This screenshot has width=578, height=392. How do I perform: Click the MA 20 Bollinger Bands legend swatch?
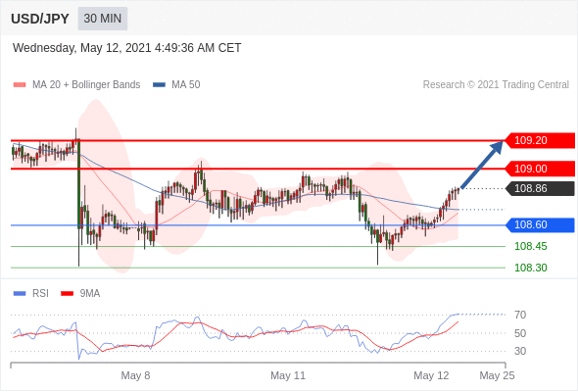(x=20, y=85)
